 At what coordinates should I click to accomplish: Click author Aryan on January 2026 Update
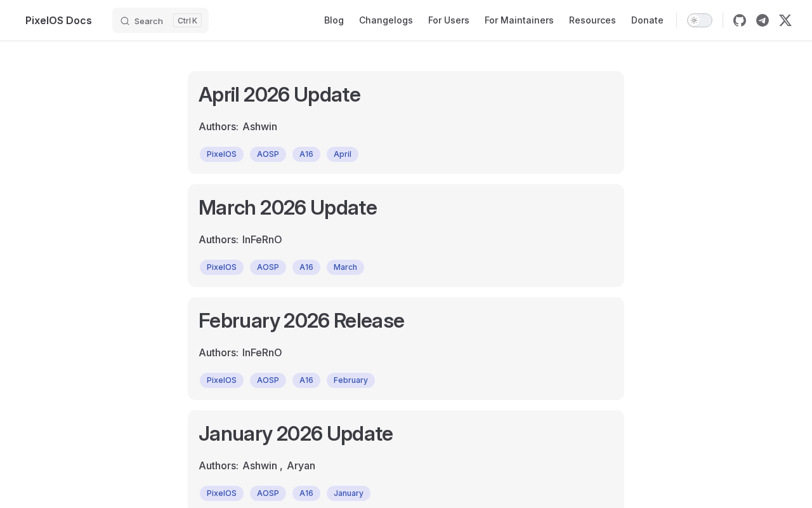[x=301, y=465]
